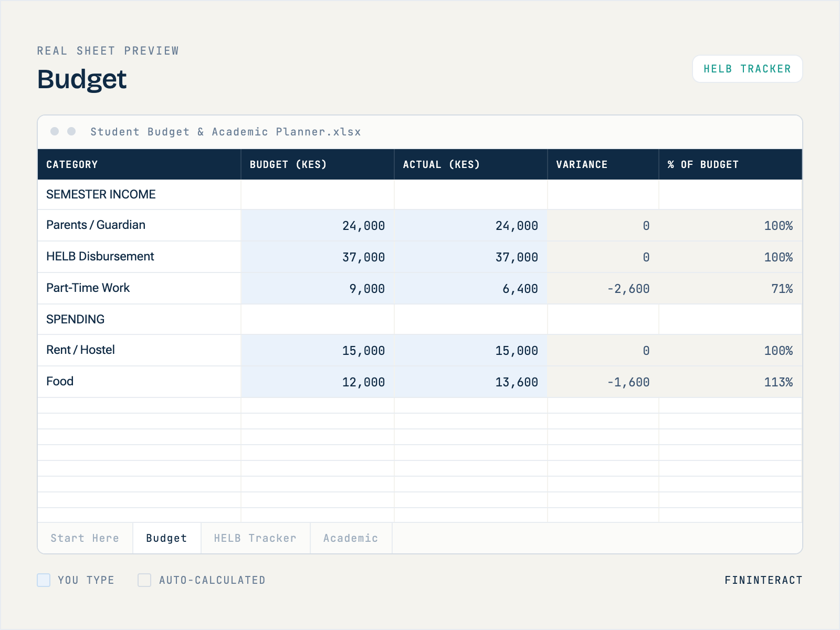Open the Start Here sheet tab
840x630 pixels.
click(85, 538)
